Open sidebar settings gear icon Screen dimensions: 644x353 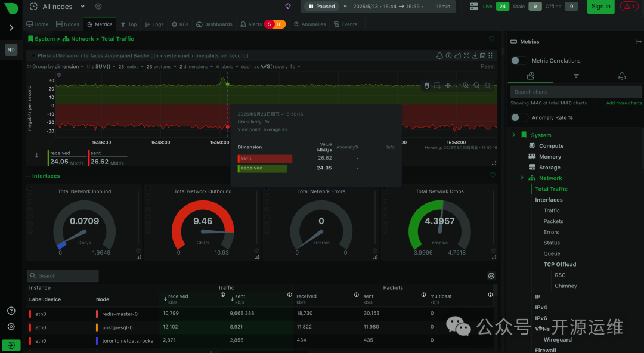(11, 326)
